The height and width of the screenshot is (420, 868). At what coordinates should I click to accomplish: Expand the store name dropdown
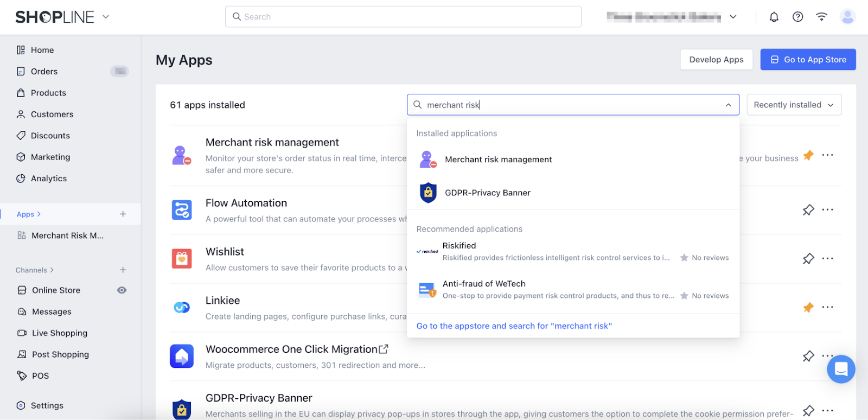tap(733, 17)
